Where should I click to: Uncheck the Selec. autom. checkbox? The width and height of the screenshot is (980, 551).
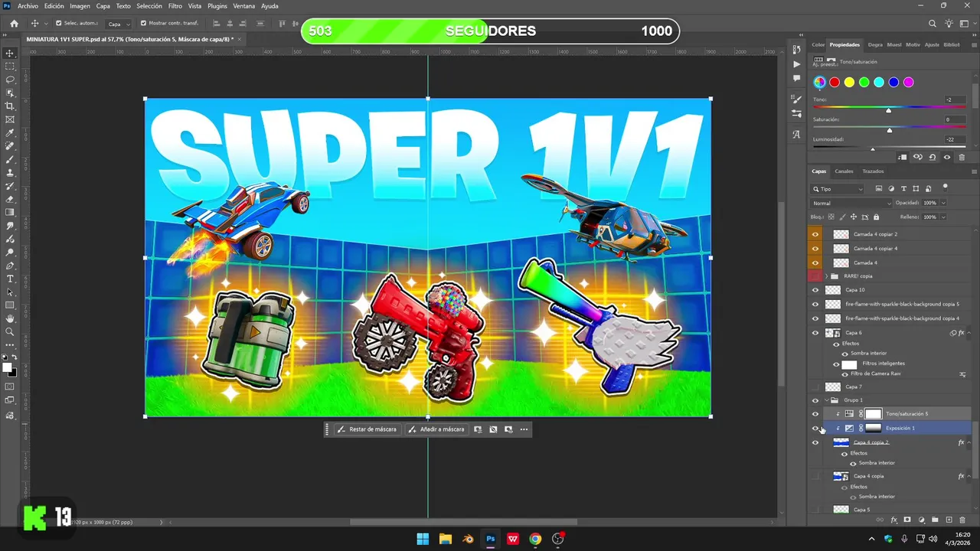[59, 24]
